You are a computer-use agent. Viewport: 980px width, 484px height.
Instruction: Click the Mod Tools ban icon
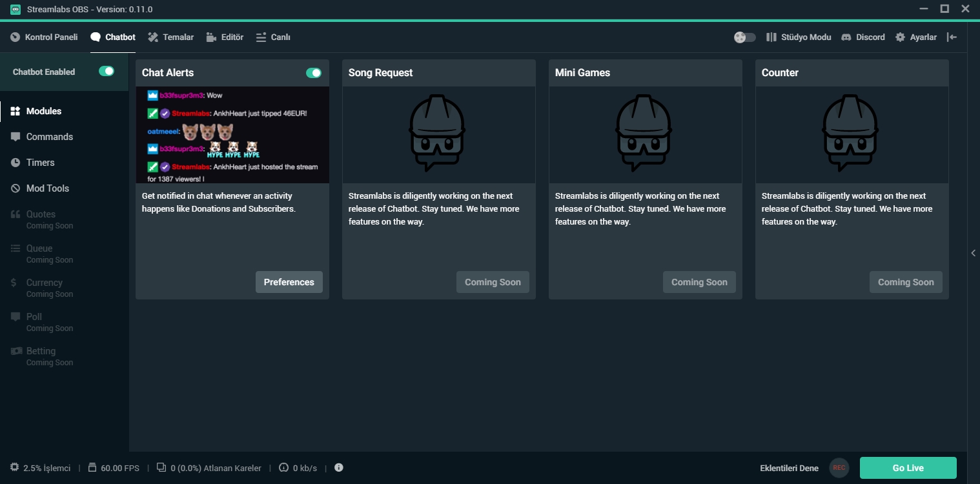pyautogui.click(x=15, y=188)
